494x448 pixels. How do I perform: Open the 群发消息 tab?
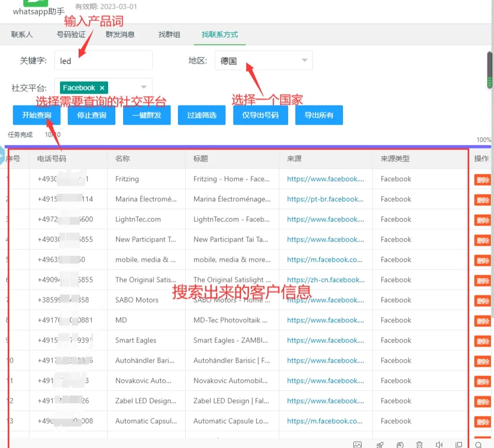click(x=120, y=34)
